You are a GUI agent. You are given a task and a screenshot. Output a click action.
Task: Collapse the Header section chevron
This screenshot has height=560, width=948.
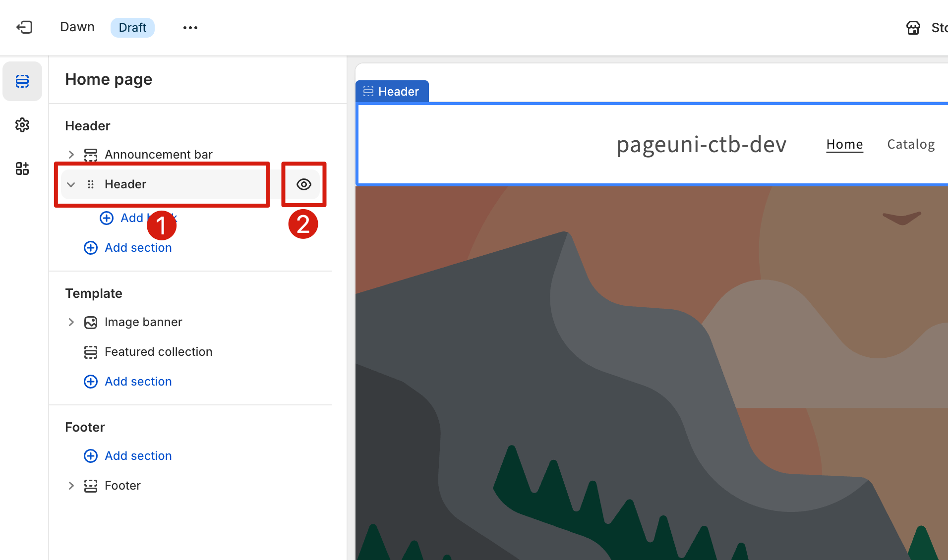[71, 184]
